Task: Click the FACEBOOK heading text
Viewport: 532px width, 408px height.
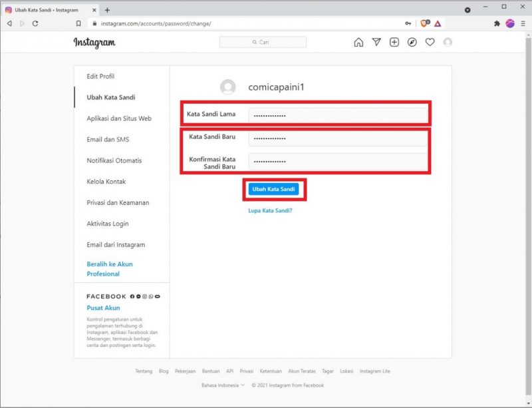Action: tap(106, 296)
